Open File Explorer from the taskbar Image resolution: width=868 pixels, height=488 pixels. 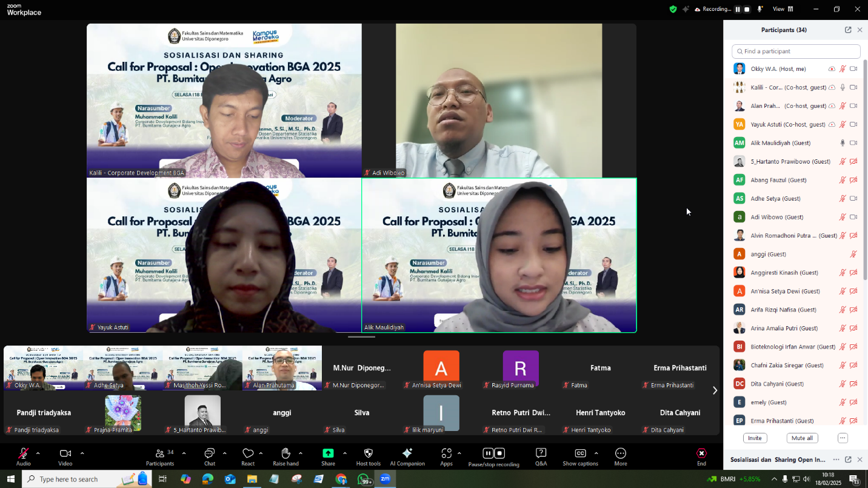252,479
